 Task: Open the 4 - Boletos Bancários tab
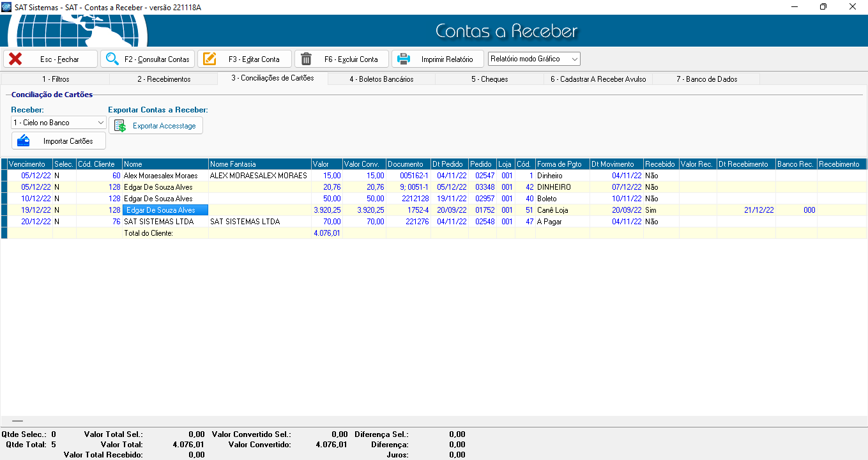[x=381, y=79]
